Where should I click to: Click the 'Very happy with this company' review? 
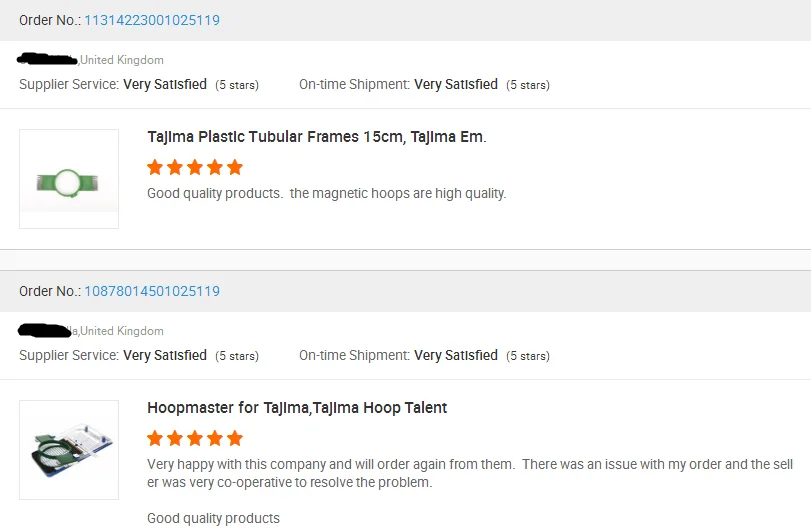click(x=330, y=464)
